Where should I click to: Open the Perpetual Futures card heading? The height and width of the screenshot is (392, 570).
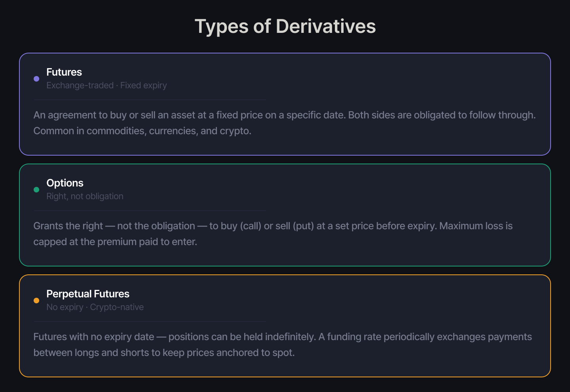click(x=88, y=294)
